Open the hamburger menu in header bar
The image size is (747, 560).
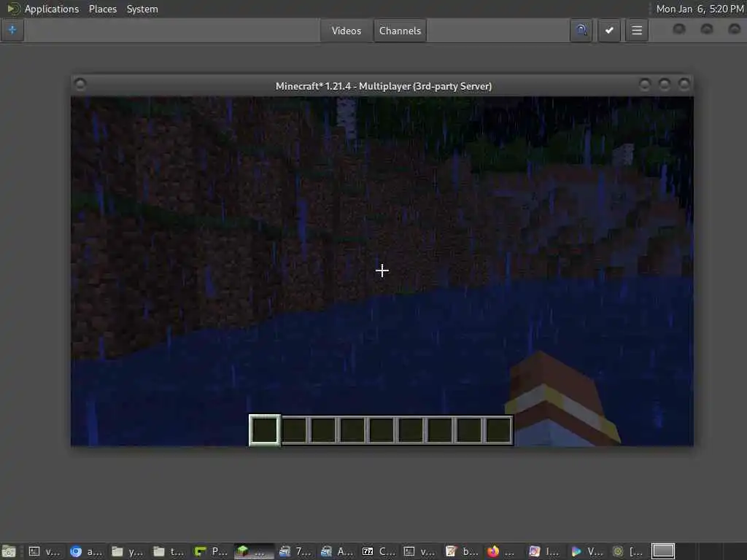pos(637,31)
